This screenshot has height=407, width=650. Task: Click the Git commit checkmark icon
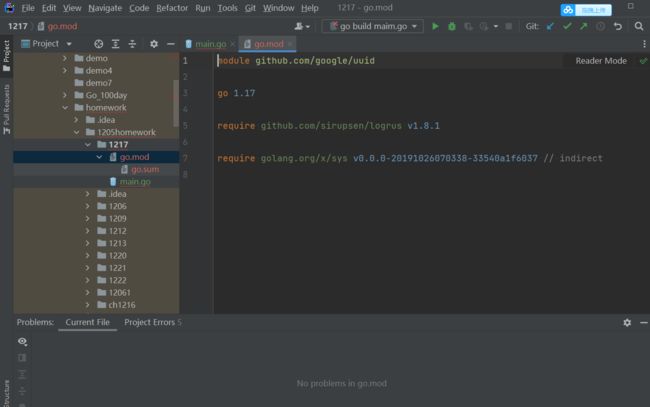point(567,26)
